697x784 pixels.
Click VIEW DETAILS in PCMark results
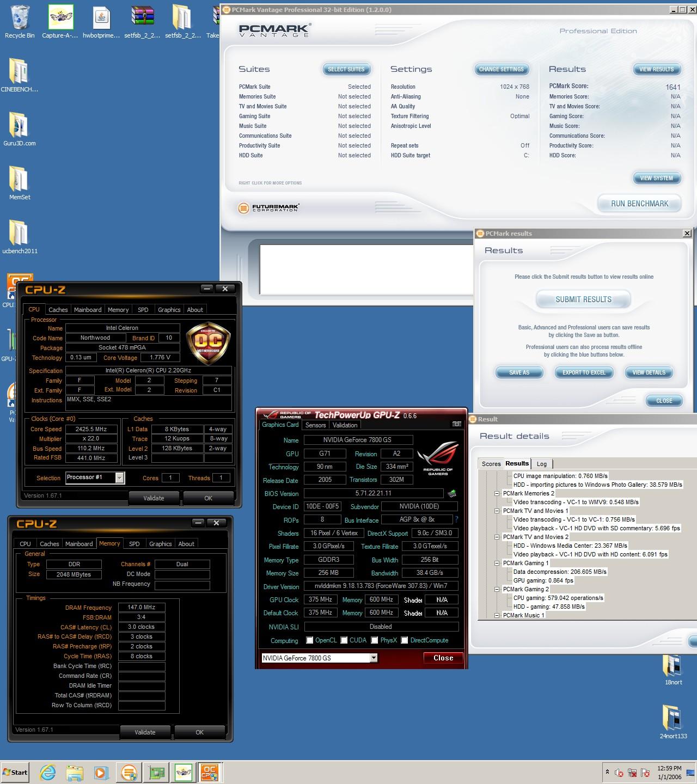pos(649,372)
